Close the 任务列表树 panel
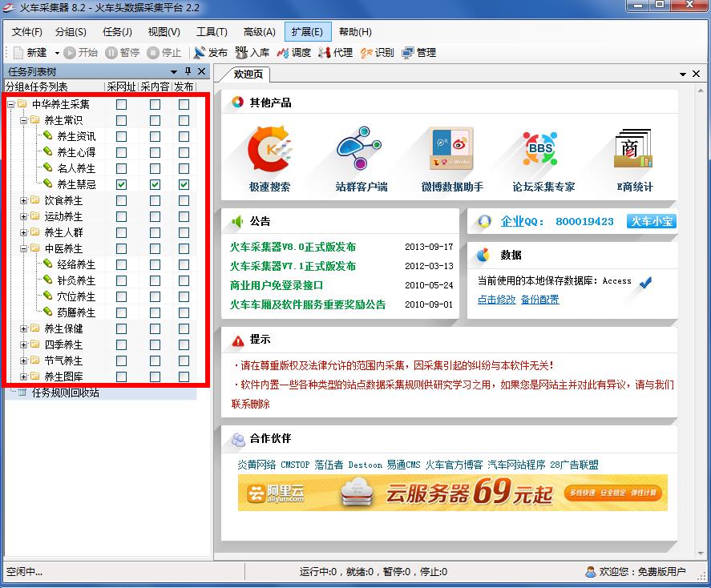The image size is (711, 588). coord(202,71)
